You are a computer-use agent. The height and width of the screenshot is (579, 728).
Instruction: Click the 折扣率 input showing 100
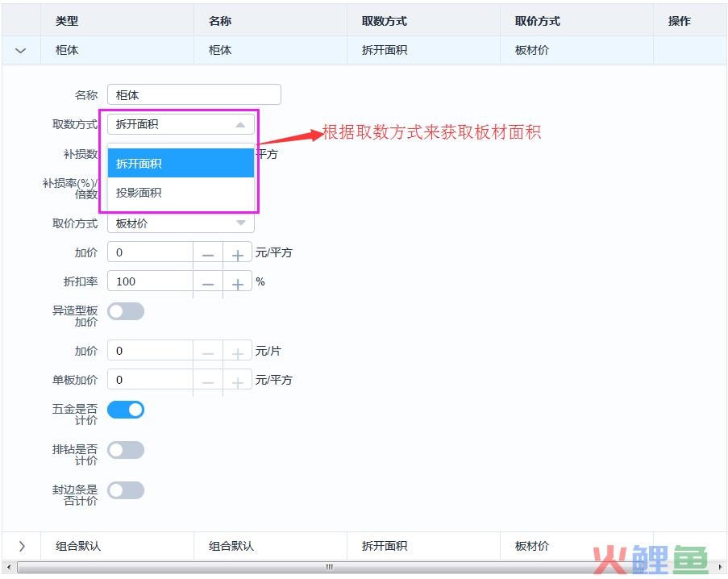click(x=150, y=281)
